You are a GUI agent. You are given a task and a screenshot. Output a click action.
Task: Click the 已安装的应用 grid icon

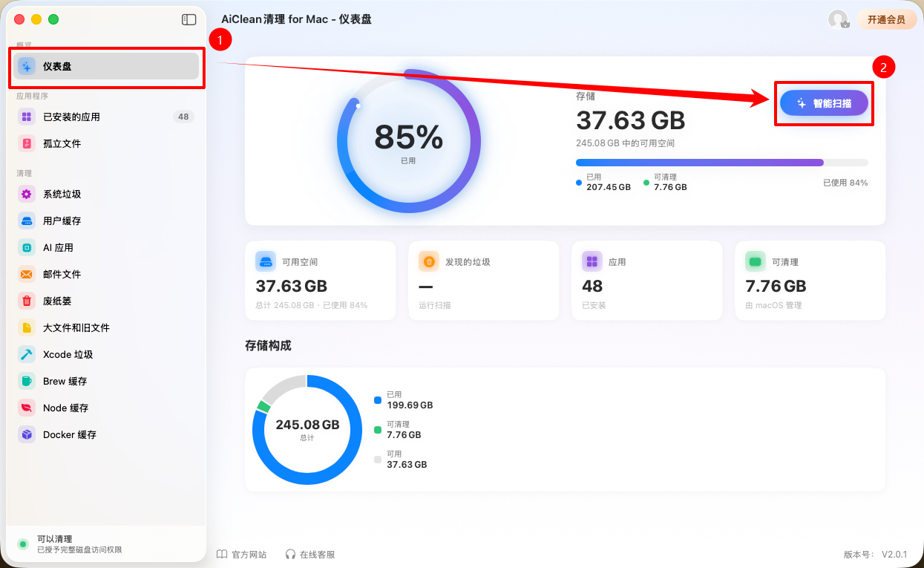27,117
